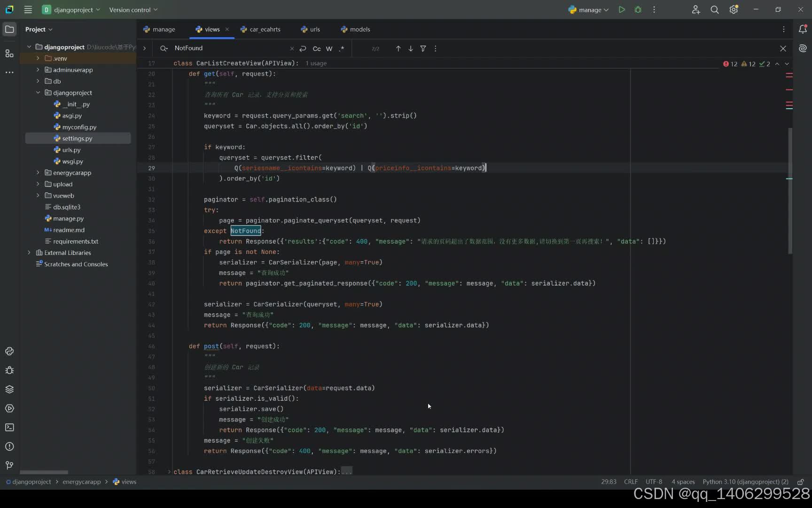Run the manage configuration
The height and width of the screenshot is (508, 812).
pyautogui.click(x=622, y=9)
